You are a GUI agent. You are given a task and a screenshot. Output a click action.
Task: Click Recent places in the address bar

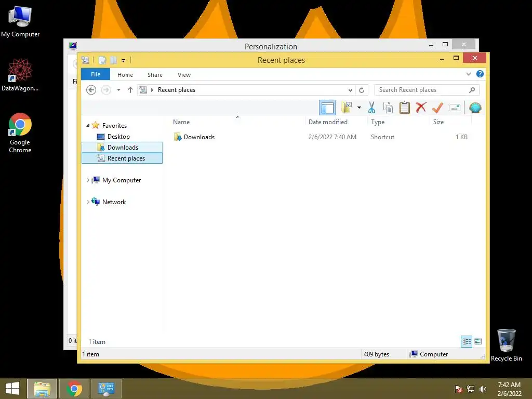click(x=177, y=89)
